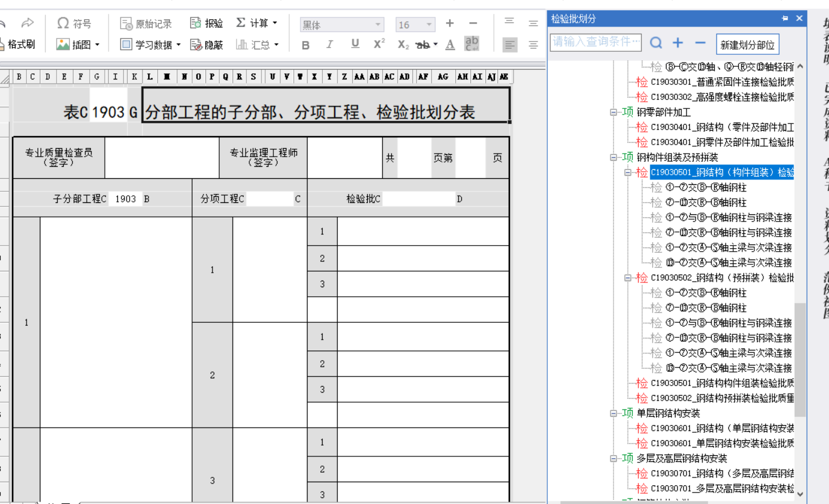
Task: Collapse the C19030502_钢结构（预拼装）node
Action: point(628,278)
